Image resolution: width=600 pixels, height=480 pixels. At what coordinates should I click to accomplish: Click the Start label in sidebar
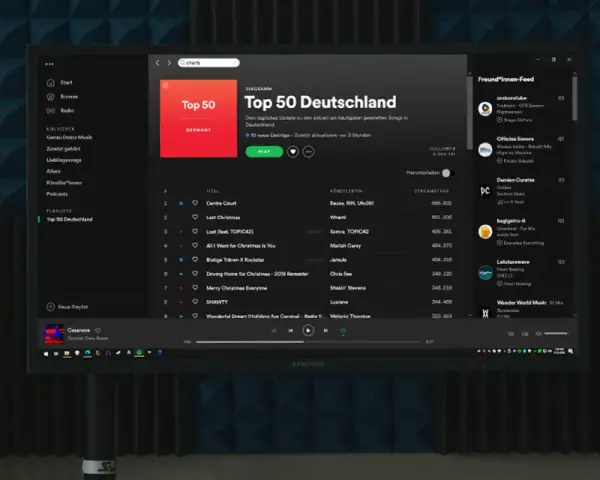point(66,82)
